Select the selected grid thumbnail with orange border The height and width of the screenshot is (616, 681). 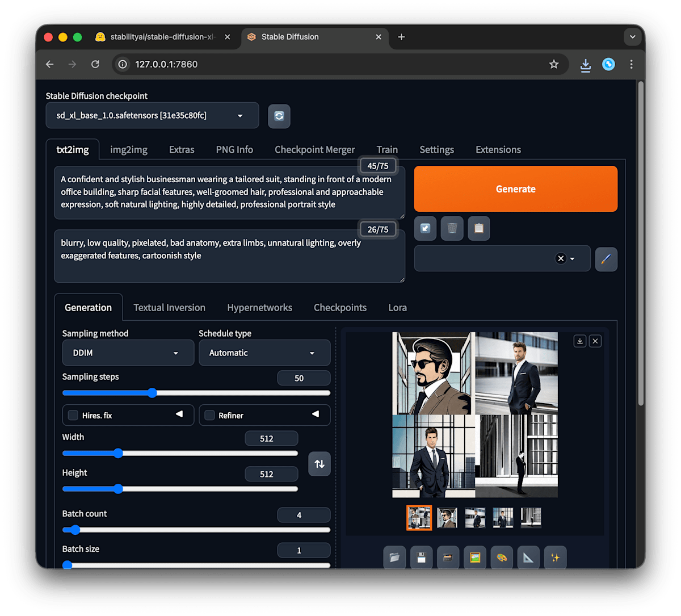click(419, 518)
